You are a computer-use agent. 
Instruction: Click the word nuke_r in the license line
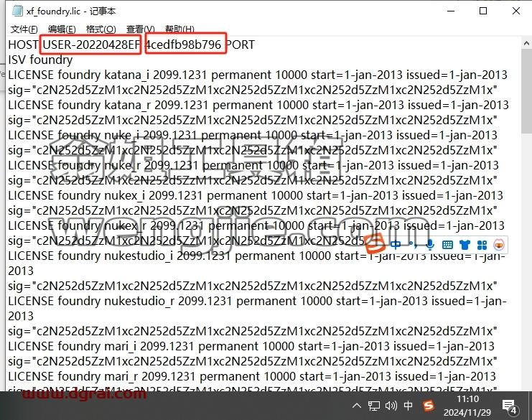pos(122,165)
